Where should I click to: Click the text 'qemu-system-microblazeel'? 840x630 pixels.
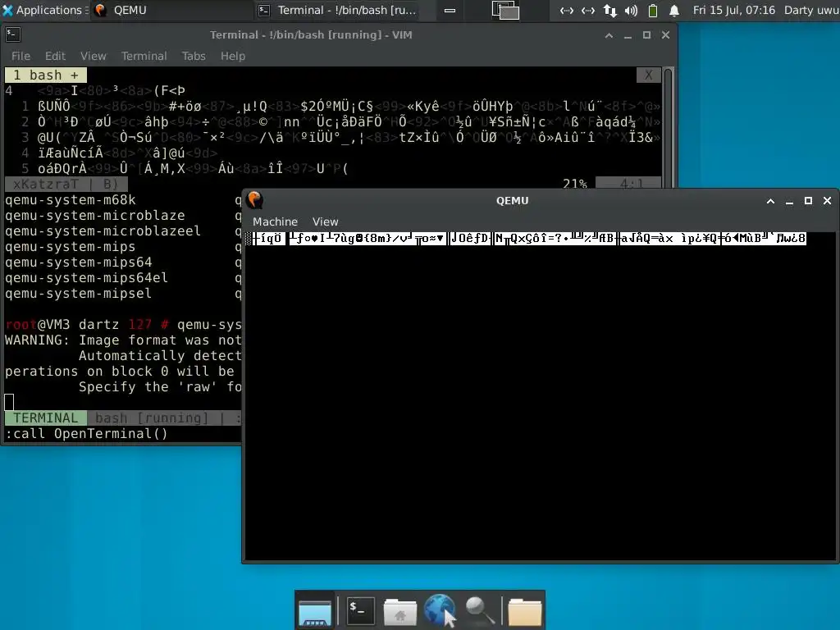pos(103,231)
